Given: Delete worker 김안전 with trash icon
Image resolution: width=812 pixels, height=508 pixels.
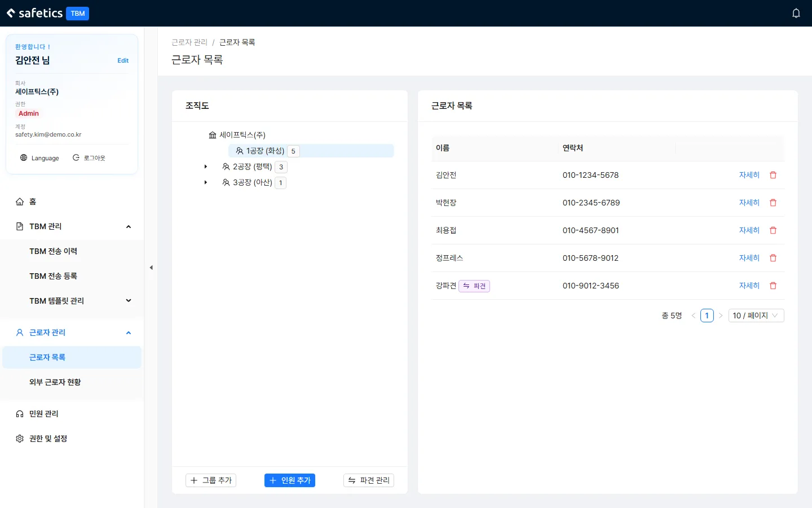Looking at the screenshot, I should (773, 175).
